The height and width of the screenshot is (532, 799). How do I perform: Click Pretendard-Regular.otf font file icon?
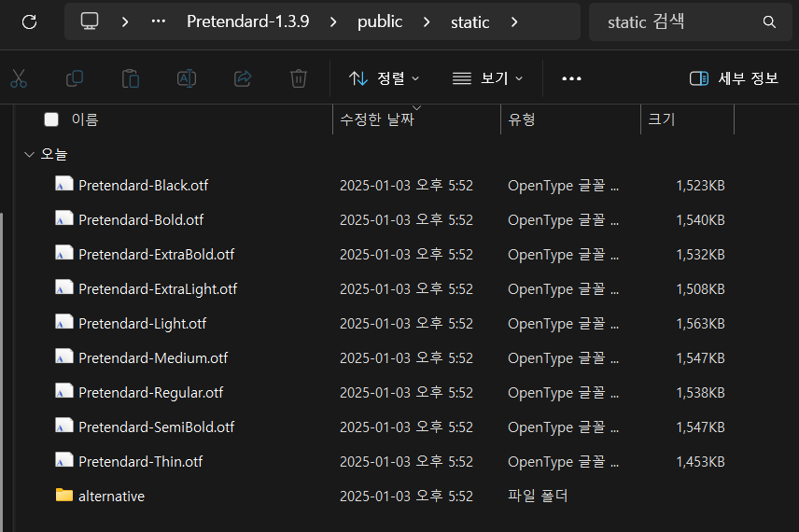64,392
